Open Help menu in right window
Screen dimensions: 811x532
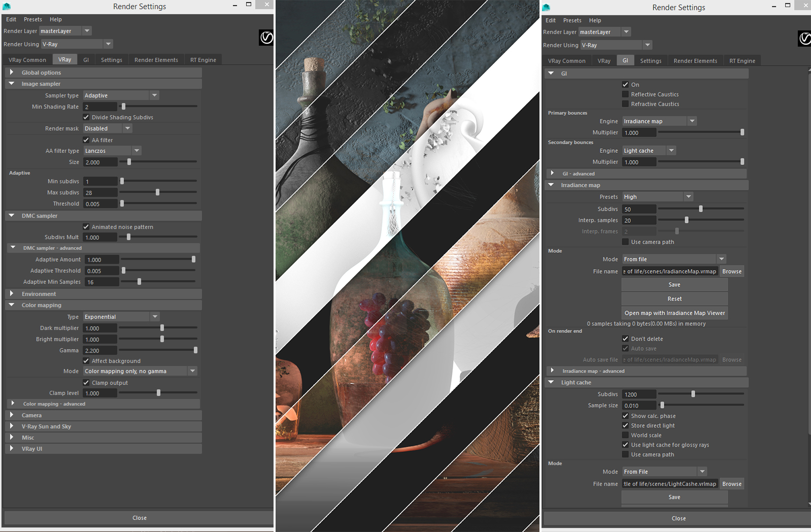click(595, 20)
